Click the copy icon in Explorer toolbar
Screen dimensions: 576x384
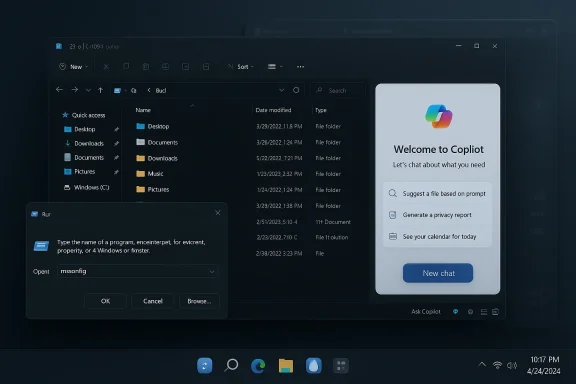click(x=126, y=67)
